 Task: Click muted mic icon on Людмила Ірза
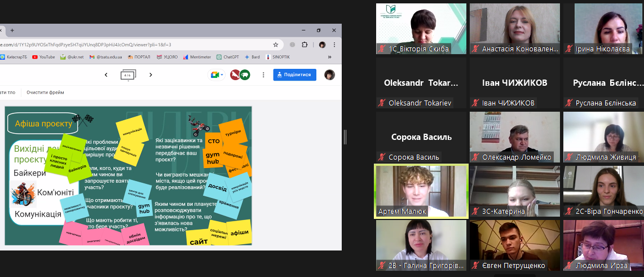[569, 266]
